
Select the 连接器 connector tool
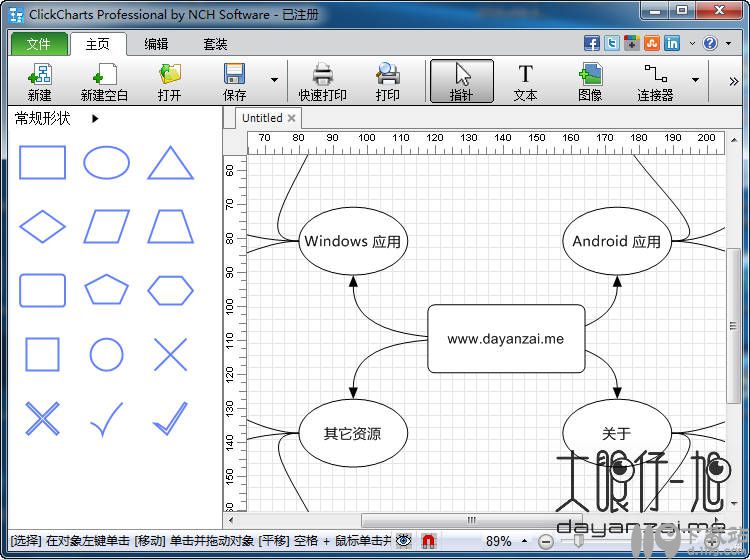click(x=655, y=81)
